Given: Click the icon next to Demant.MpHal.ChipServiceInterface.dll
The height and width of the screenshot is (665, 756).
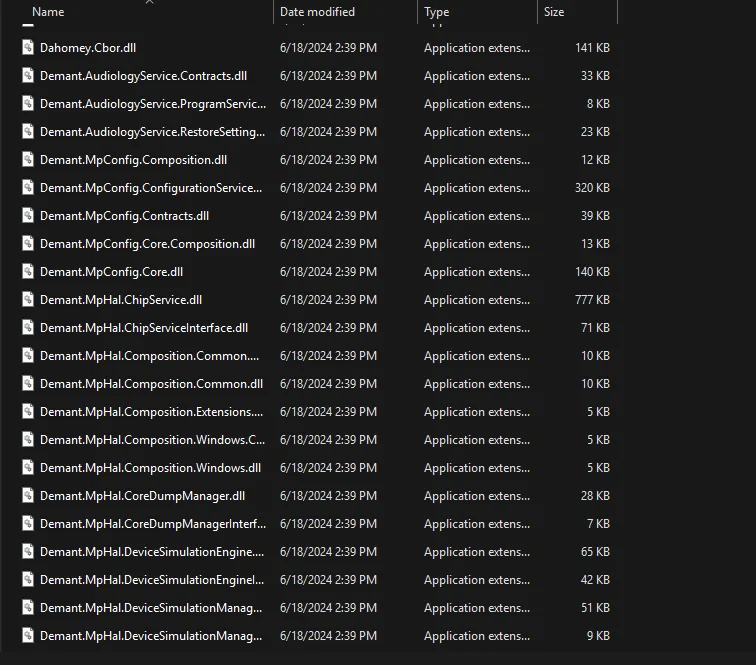Looking at the screenshot, I should pos(28,327).
